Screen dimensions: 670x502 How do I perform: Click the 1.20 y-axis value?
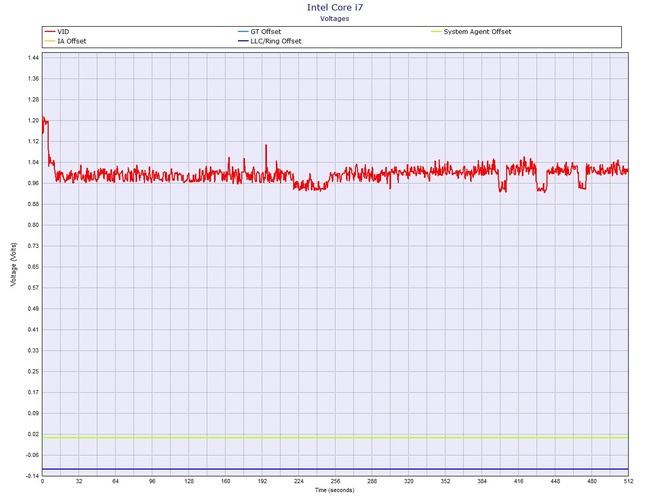click(34, 120)
